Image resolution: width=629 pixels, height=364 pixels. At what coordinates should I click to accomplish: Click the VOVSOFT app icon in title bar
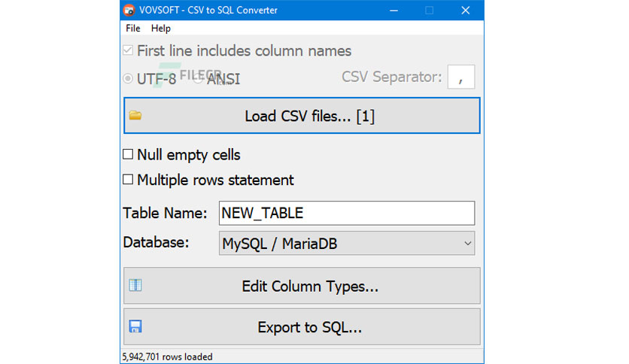point(129,10)
